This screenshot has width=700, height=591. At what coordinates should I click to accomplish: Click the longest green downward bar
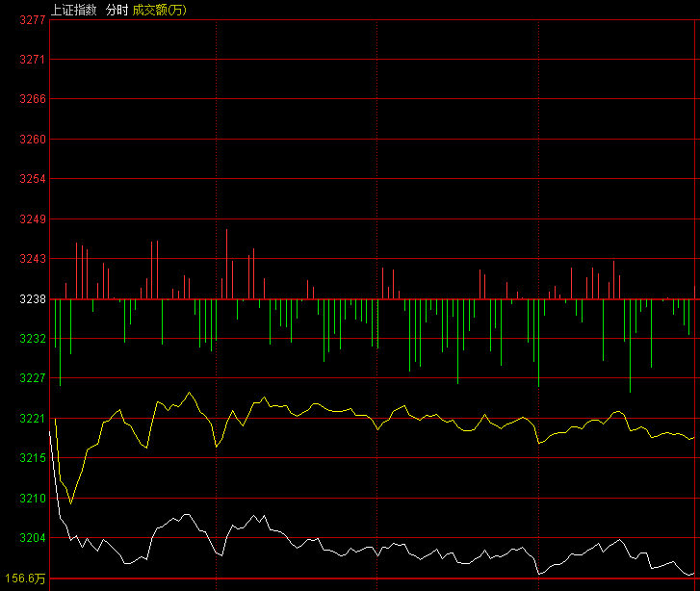[x=630, y=347]
